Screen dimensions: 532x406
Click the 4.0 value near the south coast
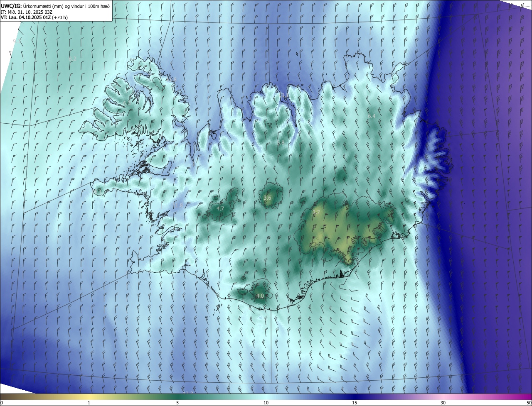(260, 296)
